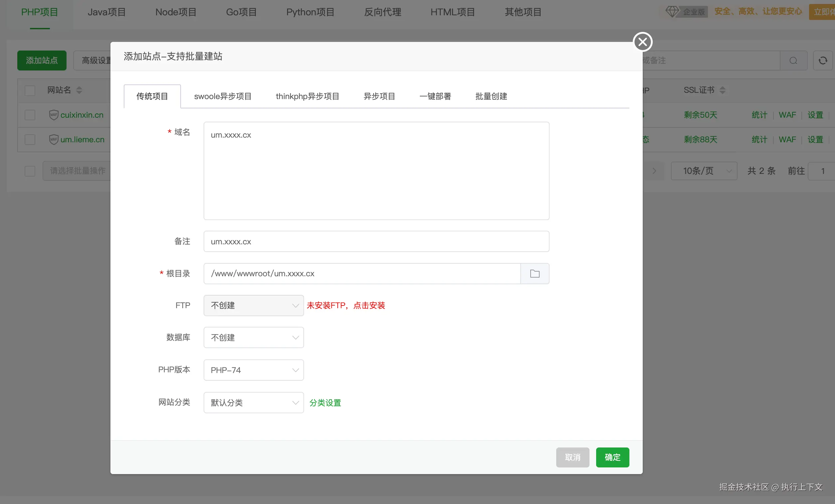The height and width of the screenshot is (504, 835).
Task: Tick the checkbox for cuixinxin.cn row
Action: (30, 115)
